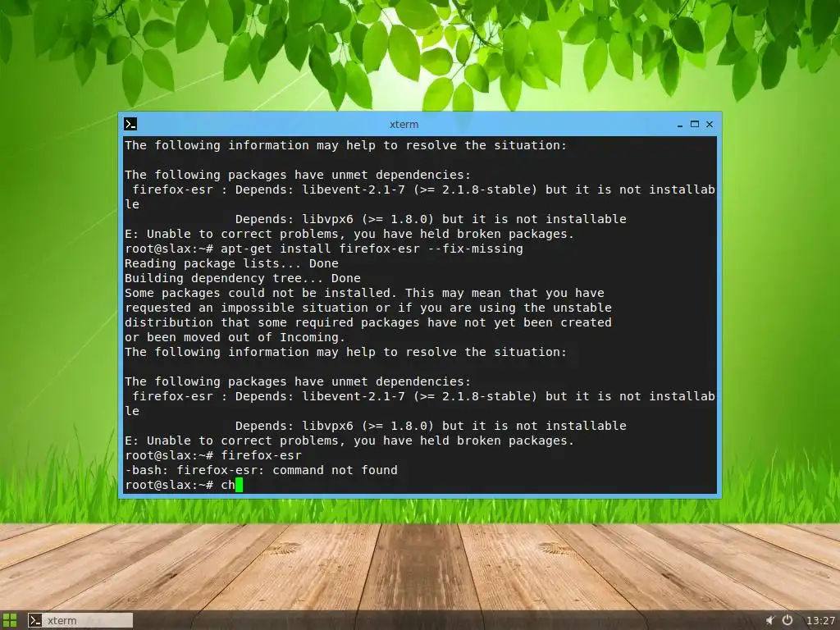
Task: Click the last 'E: Unable to correct problems' line
Action: pos(349,441)
